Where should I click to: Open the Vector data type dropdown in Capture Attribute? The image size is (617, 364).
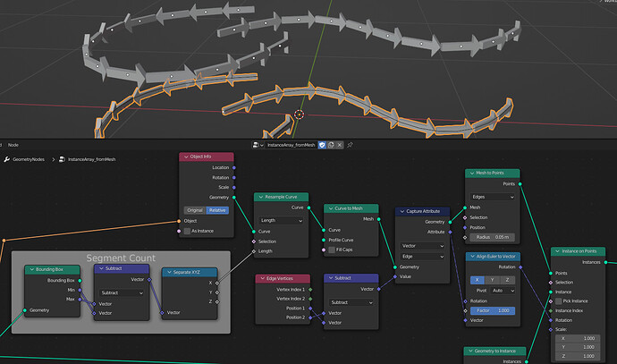pyautogui.click(x=422, y=246)
